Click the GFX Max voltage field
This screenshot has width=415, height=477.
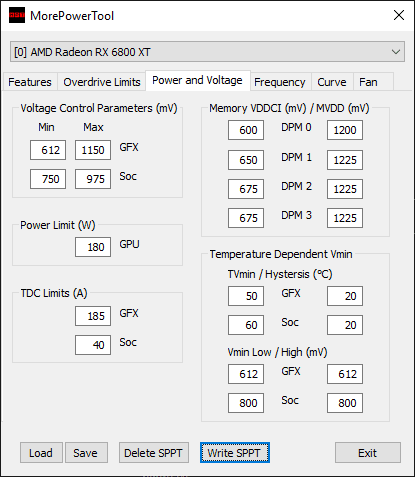(x=93, y=150)
